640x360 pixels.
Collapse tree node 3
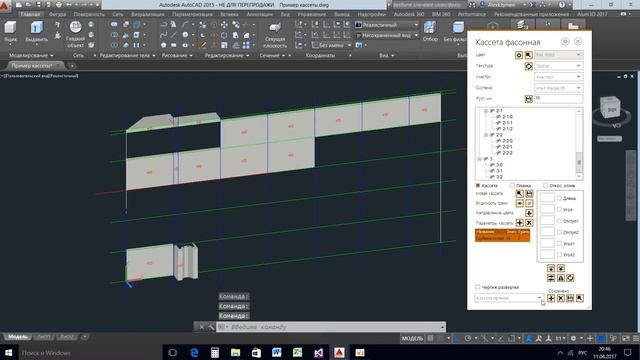pyautogui.click(x=480, y=159)
